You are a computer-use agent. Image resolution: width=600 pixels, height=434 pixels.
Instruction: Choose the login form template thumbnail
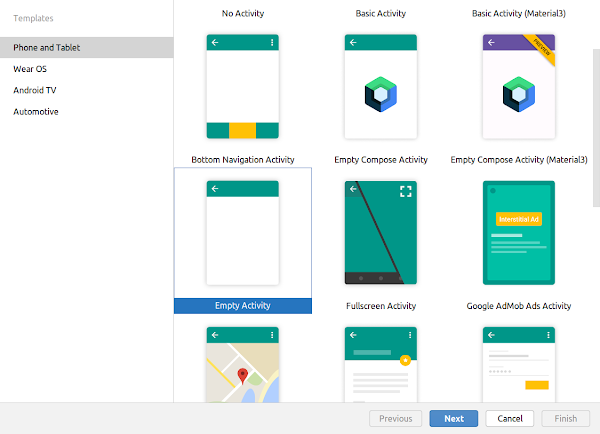pos(519,364)
